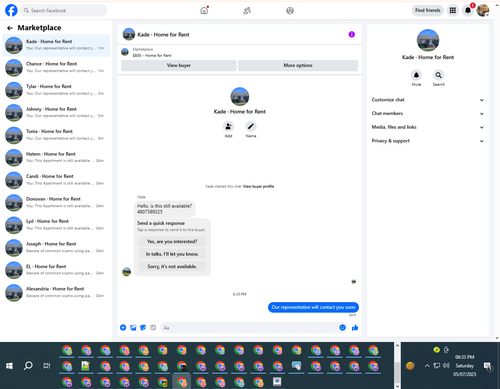Open Task View on taskbar
The image size is (500, 389).
pos(47,366)
